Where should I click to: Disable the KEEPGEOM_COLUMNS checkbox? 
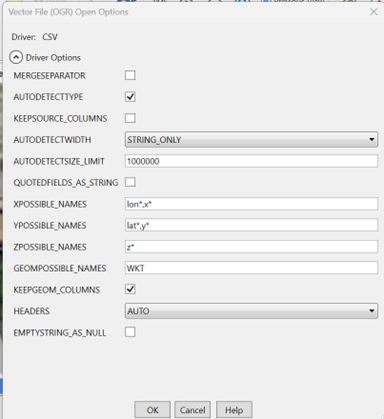pyautogui.click(x=130, y=289)
